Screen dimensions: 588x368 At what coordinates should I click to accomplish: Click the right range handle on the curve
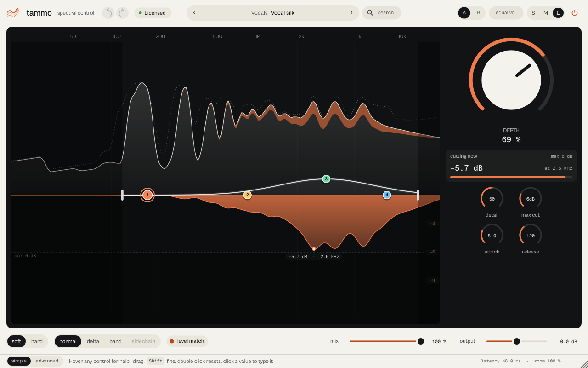tap(418, 195)
